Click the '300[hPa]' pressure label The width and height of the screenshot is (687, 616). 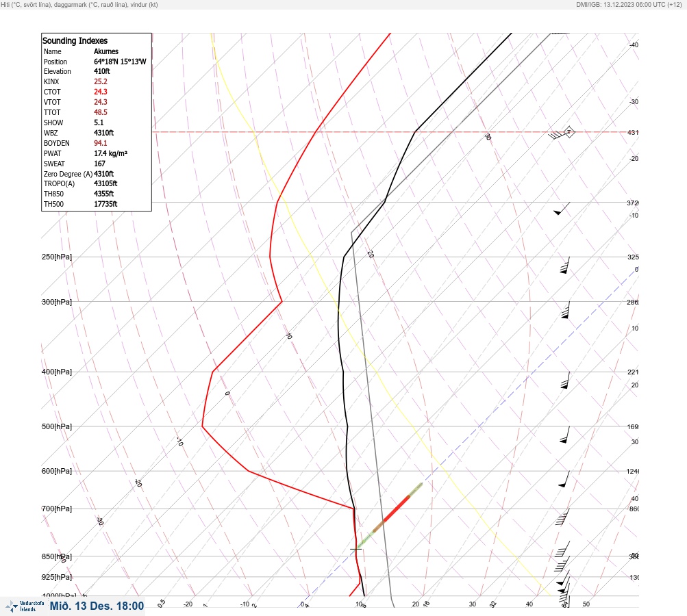click(57, 302)
